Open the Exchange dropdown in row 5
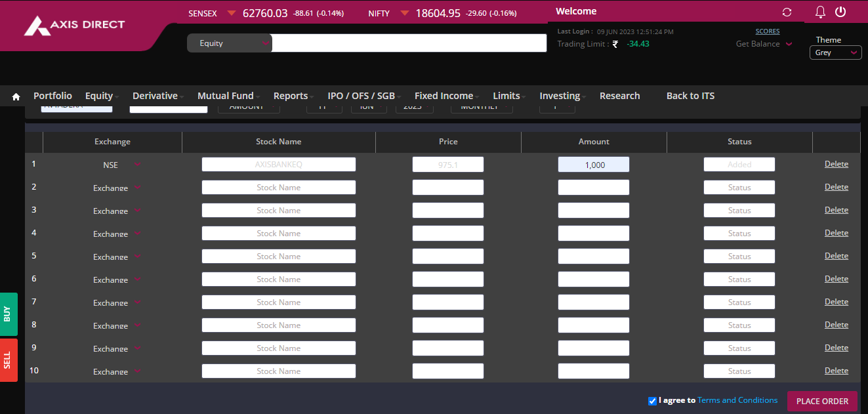The width and height of the screenshot is (868, 414). [x=117, y=257]
